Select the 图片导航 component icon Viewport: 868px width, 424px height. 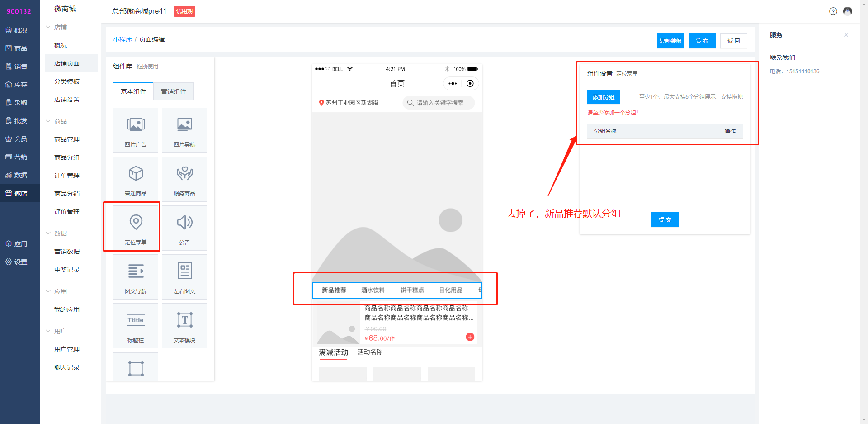pyautogui.click(x=184, y=125)
